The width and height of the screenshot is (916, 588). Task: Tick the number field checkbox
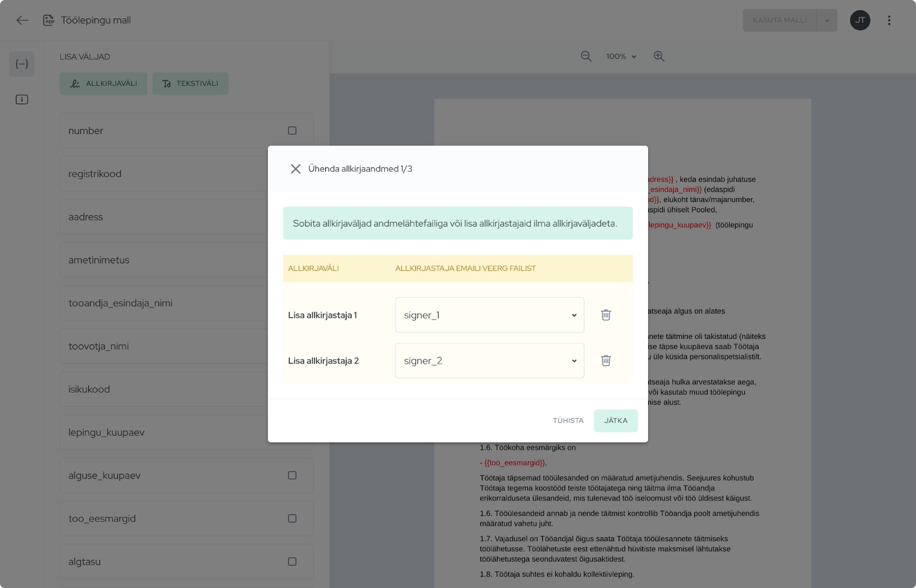(292, 131)
